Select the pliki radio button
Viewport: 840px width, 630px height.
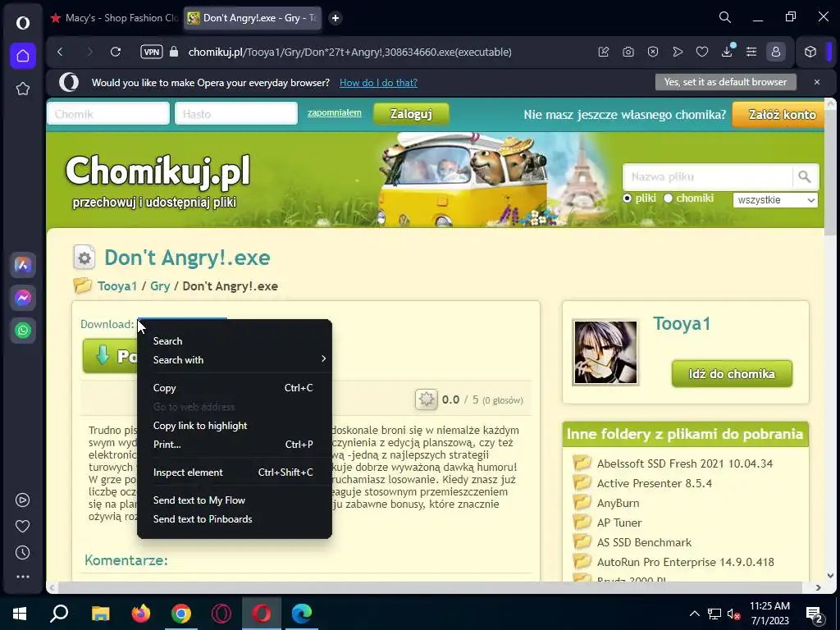628,199
